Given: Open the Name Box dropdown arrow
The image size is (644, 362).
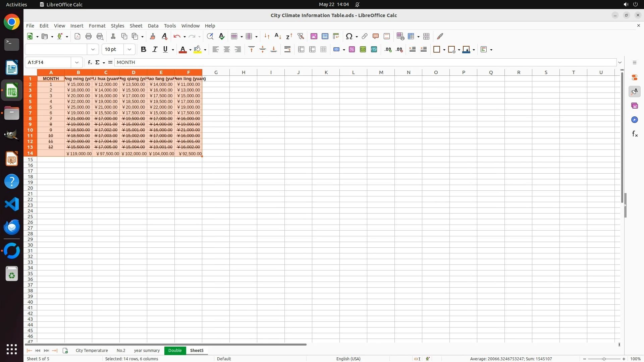Looking at the screenshot, I should click(77, 62).
